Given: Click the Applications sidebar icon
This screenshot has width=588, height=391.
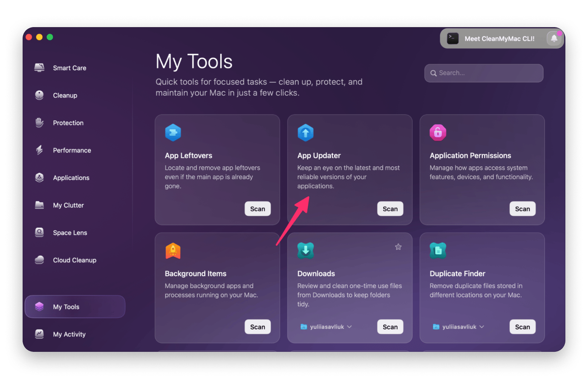Looking at the screenshot, I should tap(40, 178).
